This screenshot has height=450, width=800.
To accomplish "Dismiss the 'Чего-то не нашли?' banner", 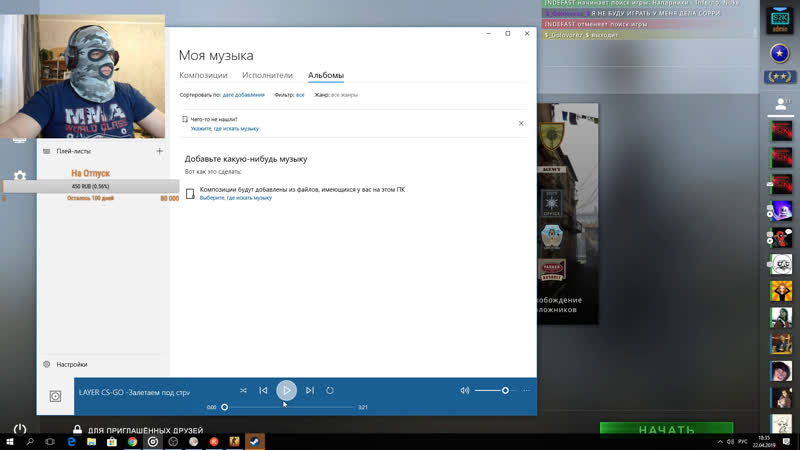I will click(521, 123).
